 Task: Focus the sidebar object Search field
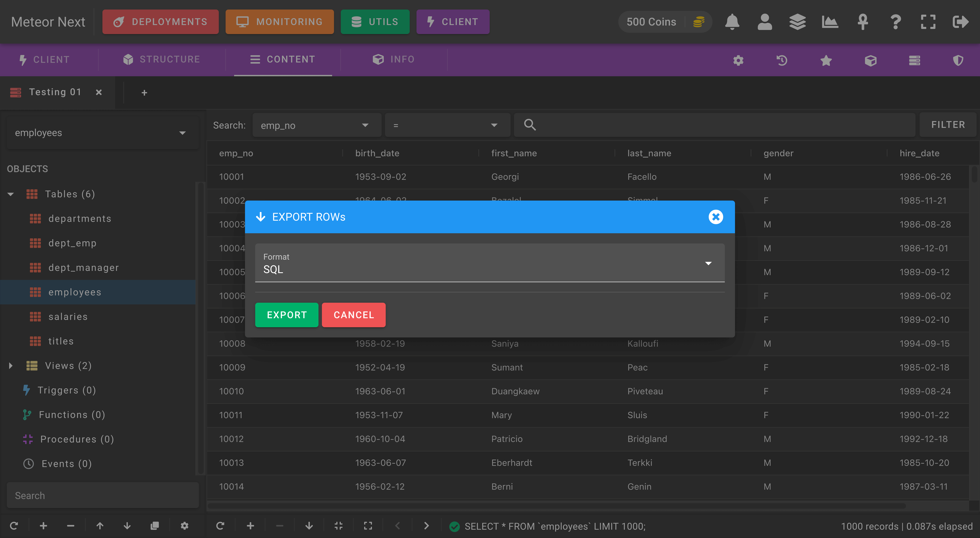[103, 495]
